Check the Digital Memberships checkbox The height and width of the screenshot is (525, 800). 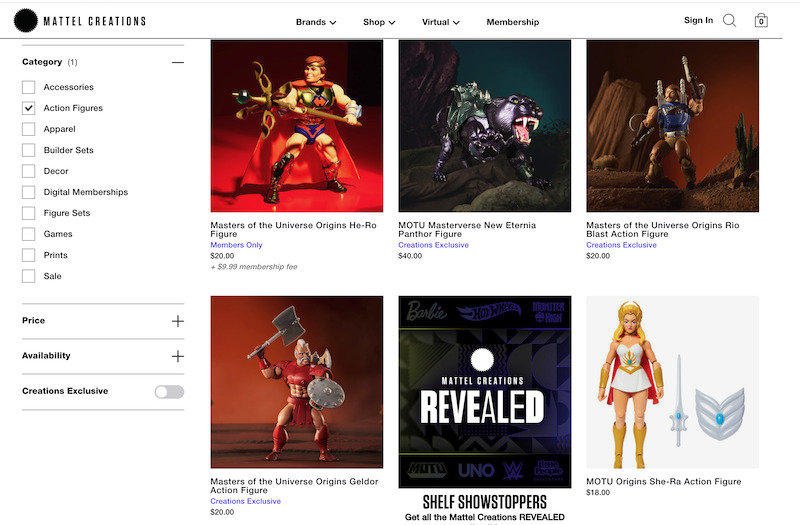[29, 192]
